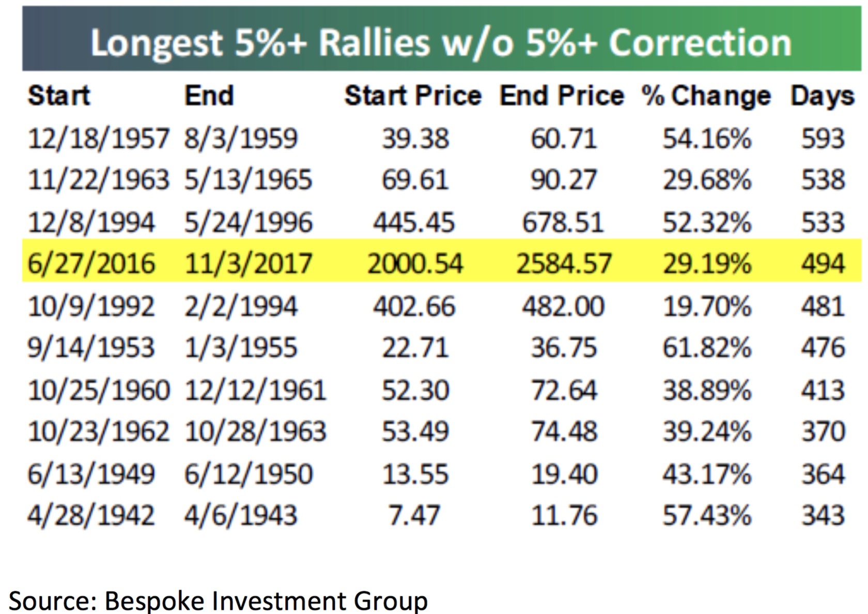Viewport: 868px width, 614px height.
Task: Select the 29.19% change in highlighted row
Action: pyautogui.click(x=707, y=264)
